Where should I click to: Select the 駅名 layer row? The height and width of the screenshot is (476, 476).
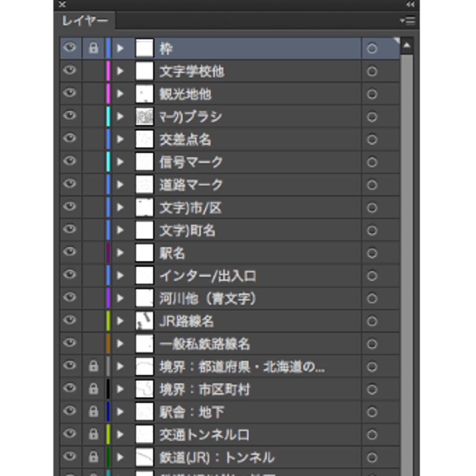coord(230,252)
